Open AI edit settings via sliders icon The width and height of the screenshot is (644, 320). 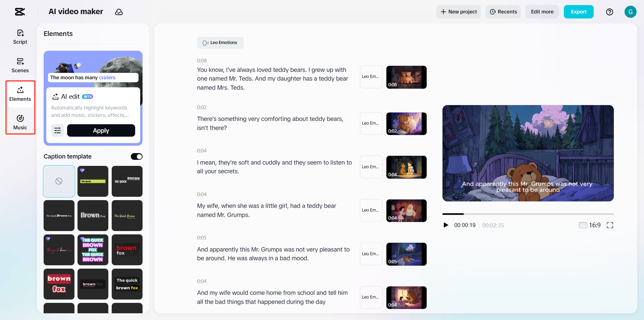(x=57, y=130)
